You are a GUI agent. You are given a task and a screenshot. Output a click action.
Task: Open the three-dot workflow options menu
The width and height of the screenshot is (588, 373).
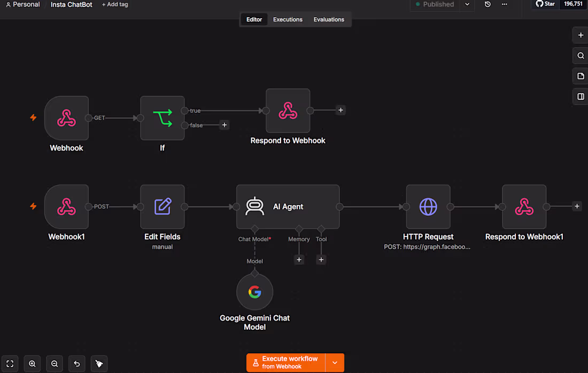click(505, 4)
